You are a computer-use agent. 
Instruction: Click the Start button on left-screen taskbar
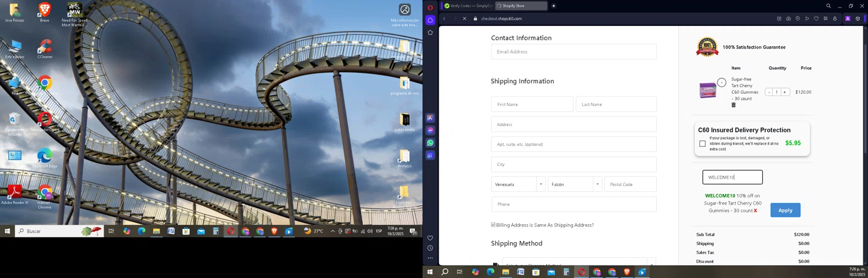[8, 231]
